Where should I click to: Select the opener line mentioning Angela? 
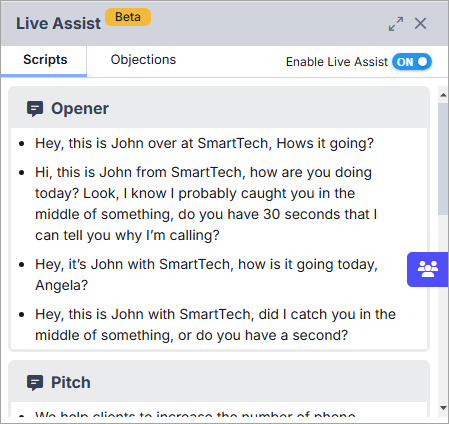click(x=206, y=275)
